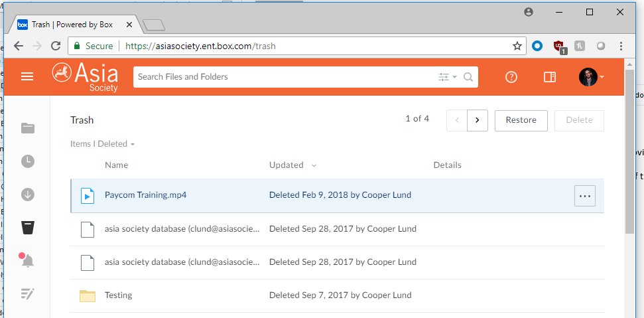Click the Restore button
Viewport: 644px width, 318px height.
521,120
